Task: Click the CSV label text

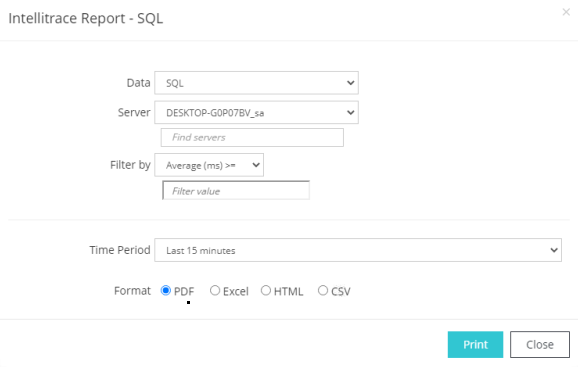Action: [x=341, y=291]
